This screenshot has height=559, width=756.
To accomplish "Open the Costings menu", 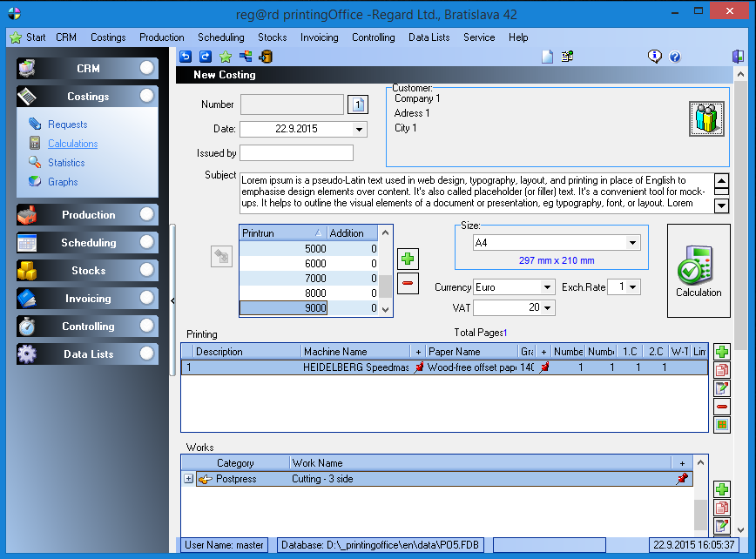I will (108, 37).
